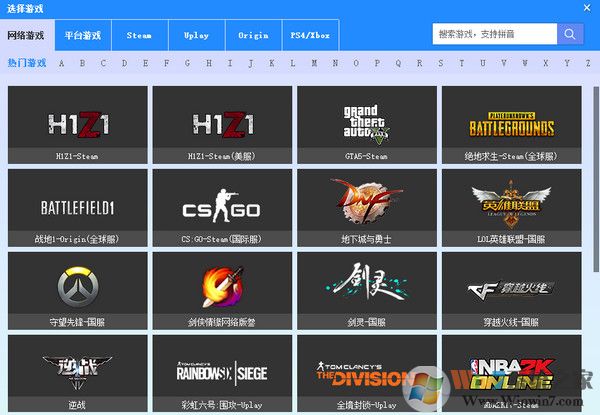
Task: Filter games by letter H
Action: tap(209, 63)
